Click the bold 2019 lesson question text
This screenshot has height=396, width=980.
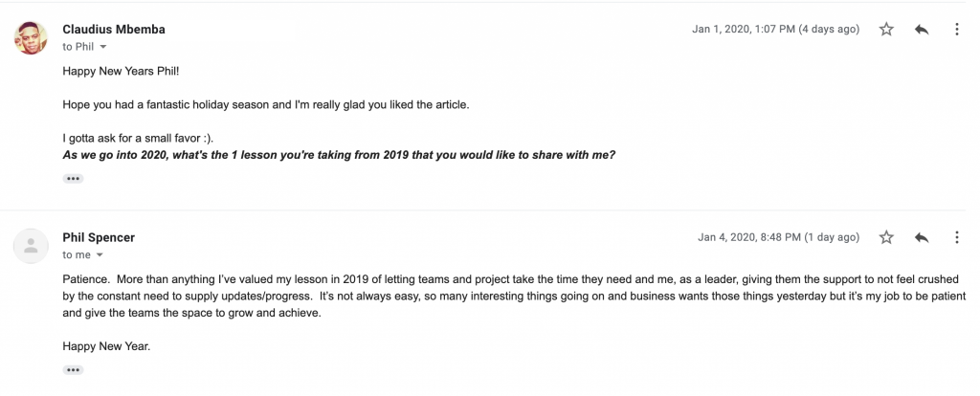(x=338, y=155)
